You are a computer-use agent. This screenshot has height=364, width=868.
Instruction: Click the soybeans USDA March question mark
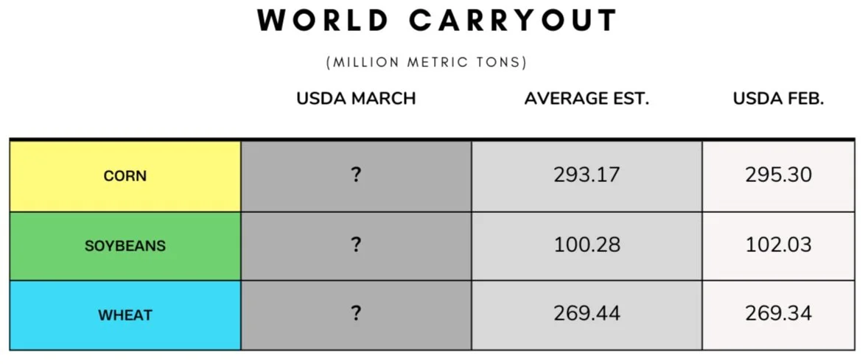[x=356, y=245]
